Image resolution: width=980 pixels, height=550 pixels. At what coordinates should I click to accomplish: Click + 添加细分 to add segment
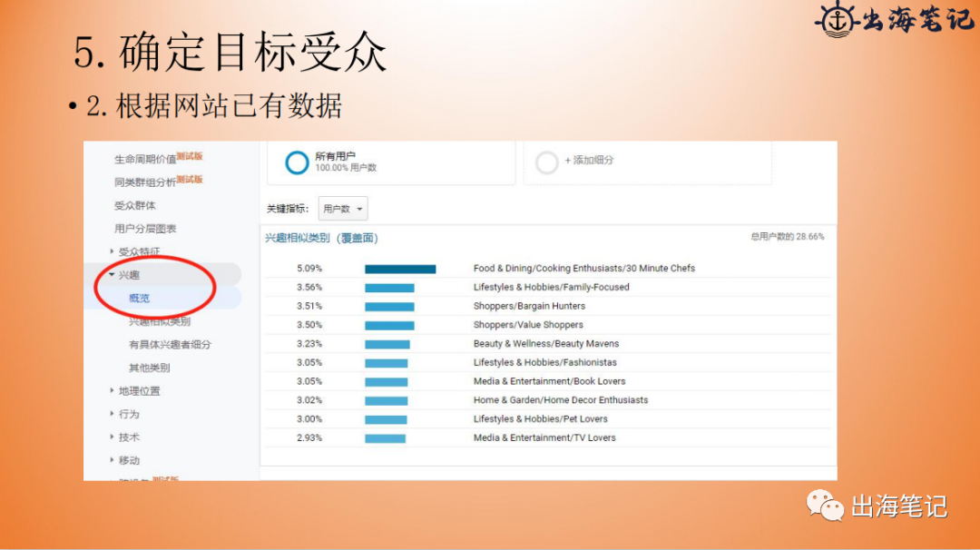pyautogui.click(x=589, y=160)
